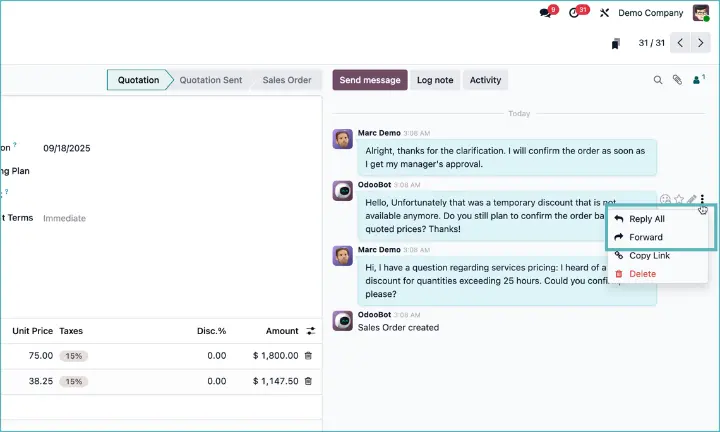Switch to the Log note tab
The image size is (720, 432).
(434, 80)
